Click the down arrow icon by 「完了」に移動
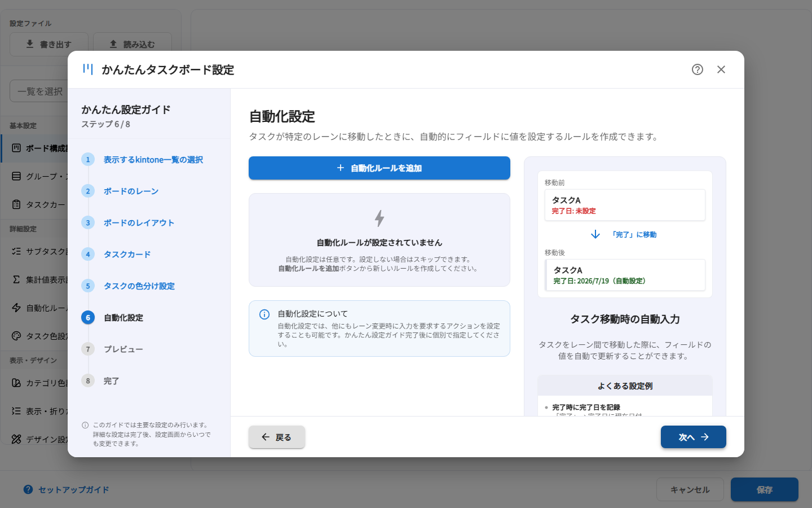This screenshot has height=508, width=812. tap(595, 234)
